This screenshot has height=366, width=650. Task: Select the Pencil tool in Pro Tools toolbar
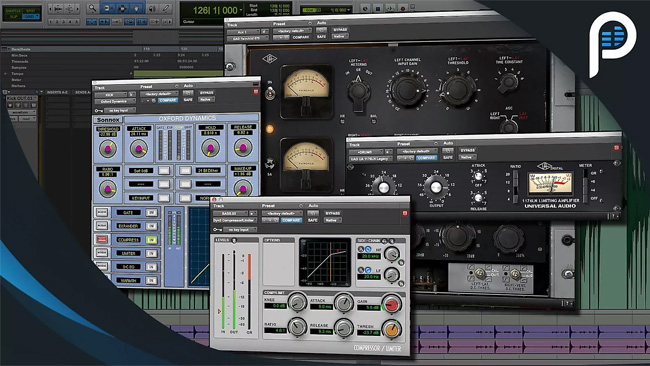(166, 8)
